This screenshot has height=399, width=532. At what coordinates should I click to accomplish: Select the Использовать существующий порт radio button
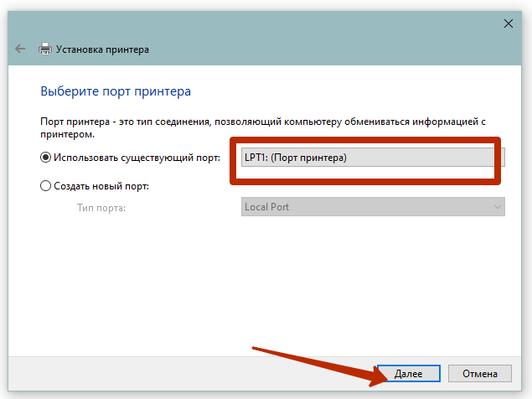pos(45,157)
